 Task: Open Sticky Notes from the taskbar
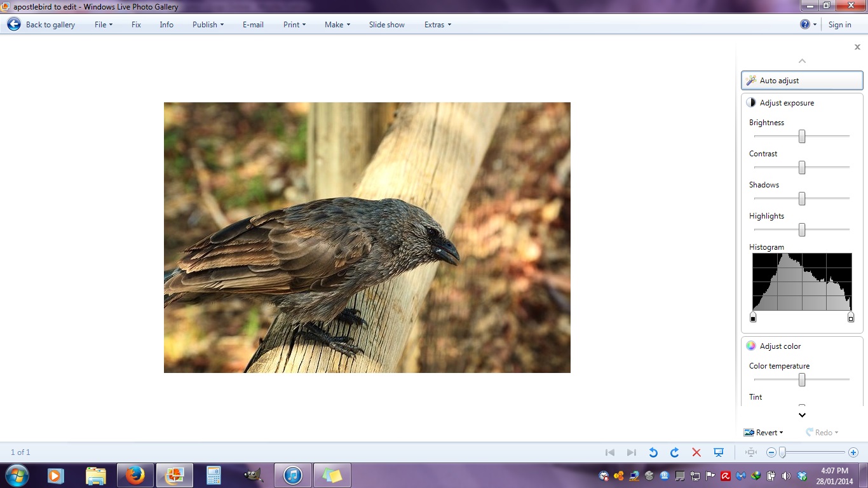[332, 475]
